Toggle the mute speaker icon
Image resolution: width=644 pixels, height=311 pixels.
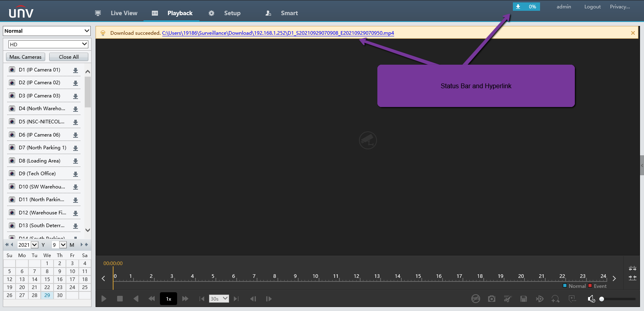coord(591,299)
